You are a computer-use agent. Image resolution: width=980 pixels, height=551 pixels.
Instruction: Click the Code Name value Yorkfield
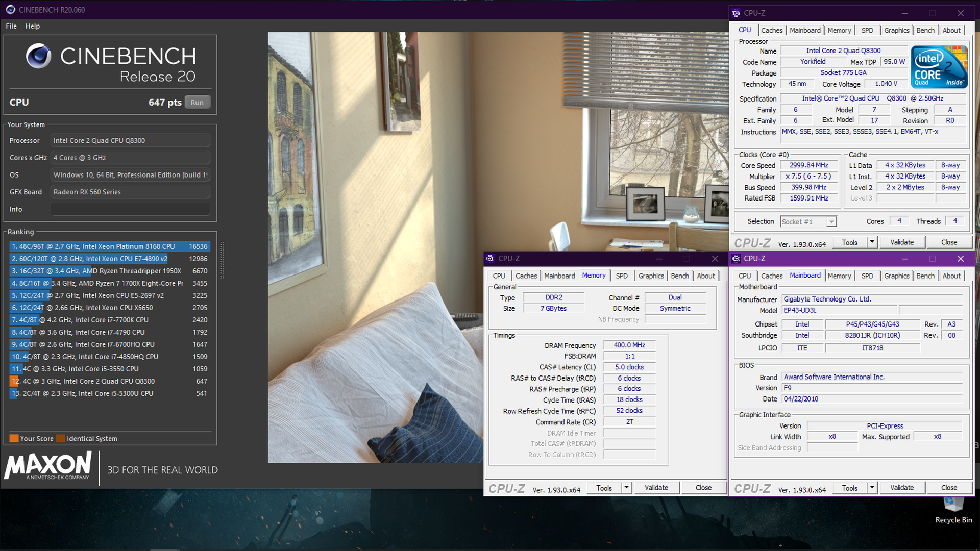[813, 62]
